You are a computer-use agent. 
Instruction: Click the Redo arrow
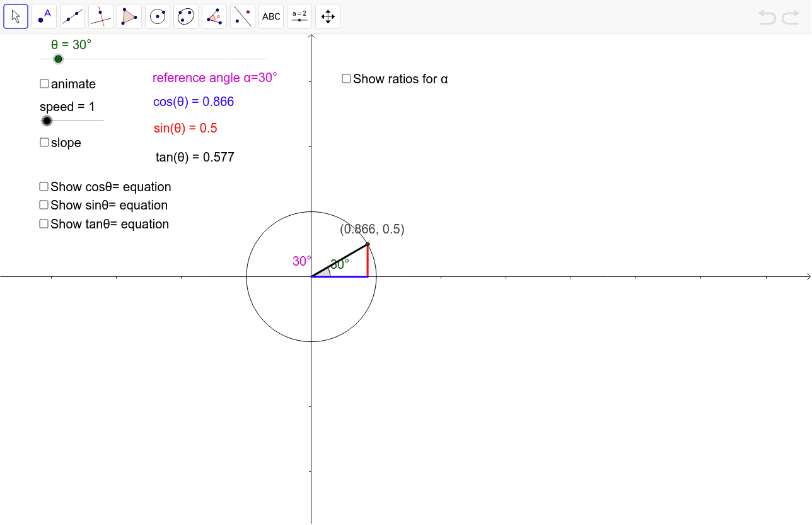pyautogui.click(x=791, y=17)
